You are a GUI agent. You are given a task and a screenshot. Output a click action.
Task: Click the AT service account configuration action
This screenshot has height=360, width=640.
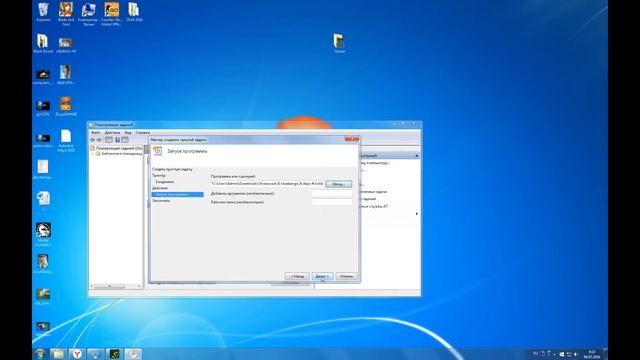(373, 207)
